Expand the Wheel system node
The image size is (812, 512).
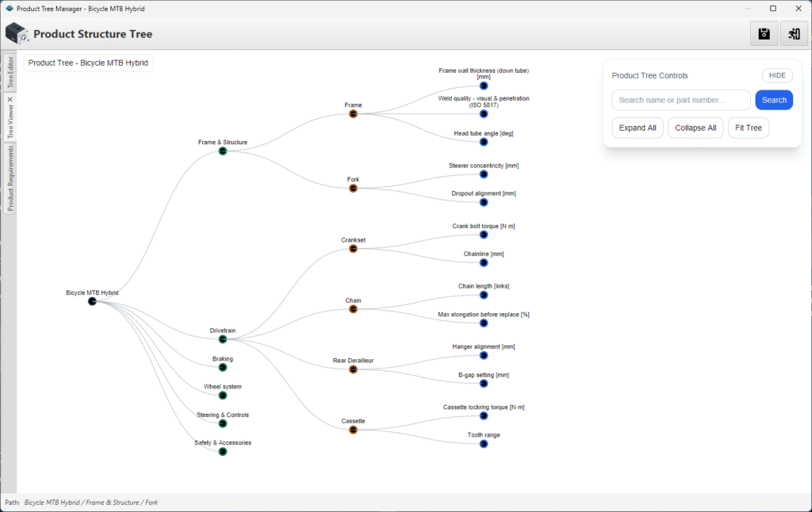222,395
